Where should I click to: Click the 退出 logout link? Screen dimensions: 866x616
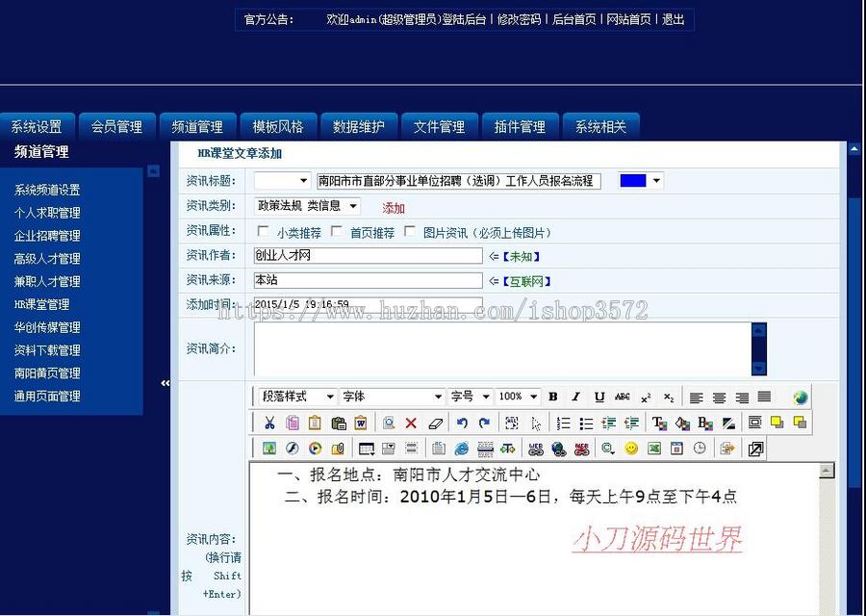pos(674,19)
